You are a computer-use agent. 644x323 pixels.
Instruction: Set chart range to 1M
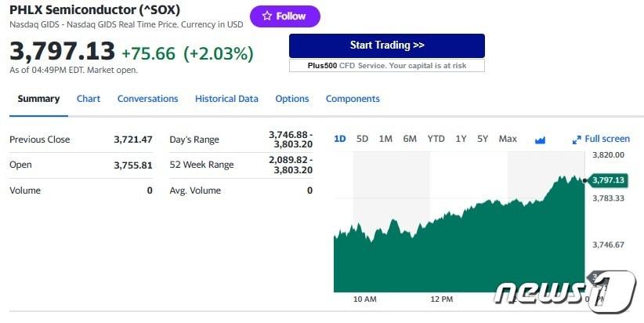[x=385, y=139]
